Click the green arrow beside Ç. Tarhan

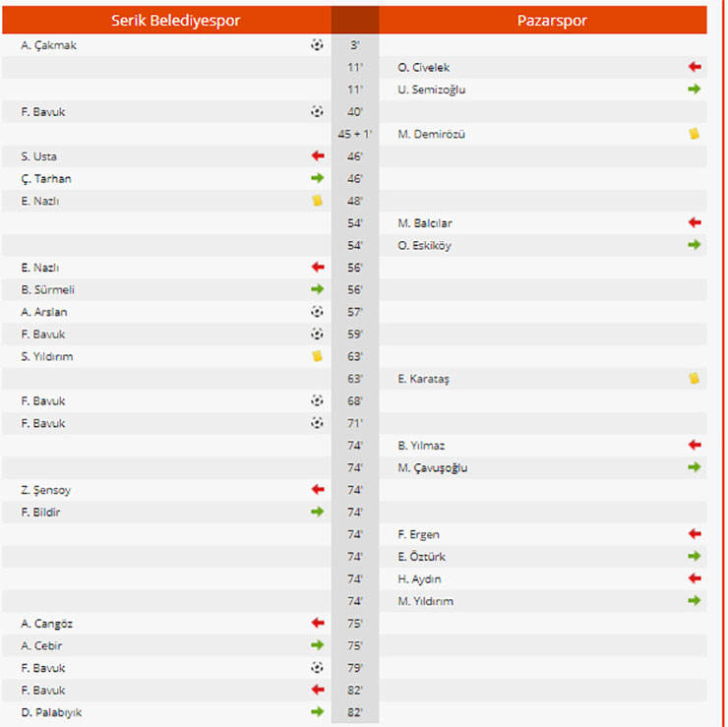click(317, 179)
